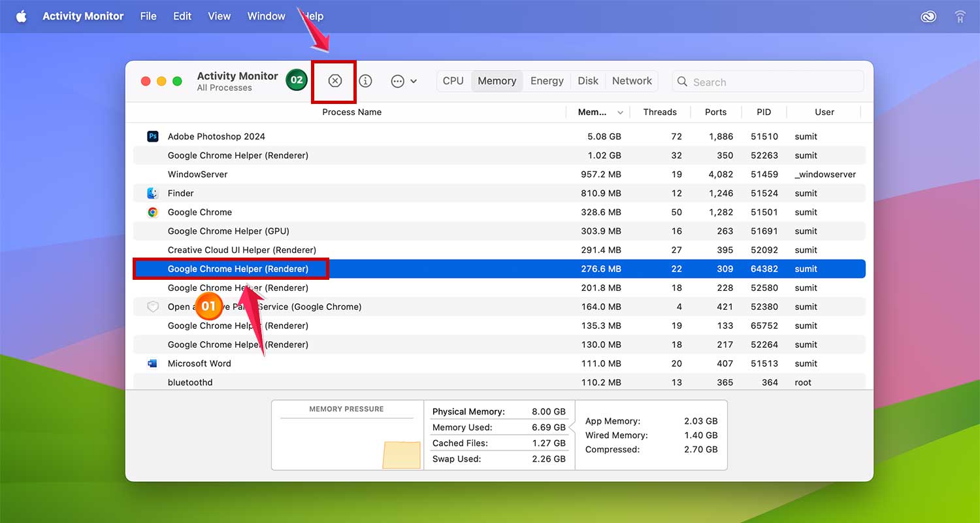
Task: Click the Google Chrome icon in its row
Action: point(152,212)
